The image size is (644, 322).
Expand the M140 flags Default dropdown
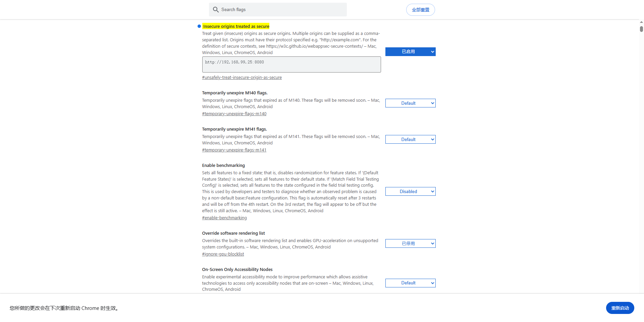[x=410, y=103]
